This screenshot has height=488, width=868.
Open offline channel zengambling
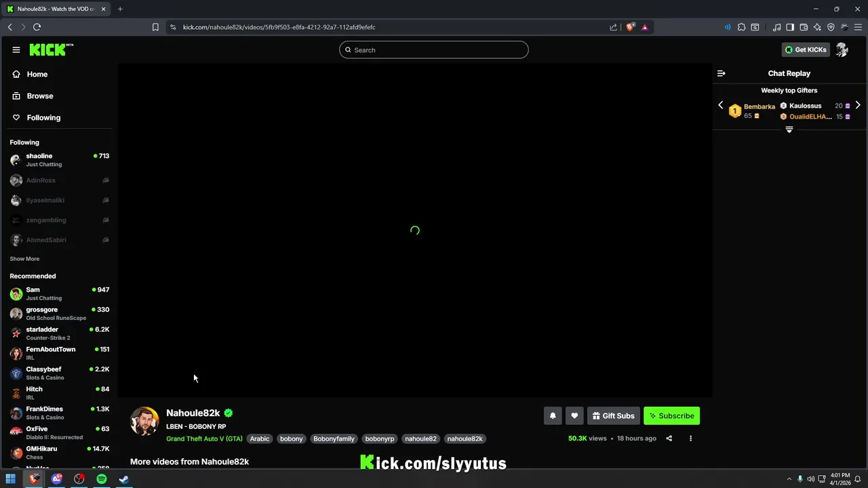pos(59,220)
